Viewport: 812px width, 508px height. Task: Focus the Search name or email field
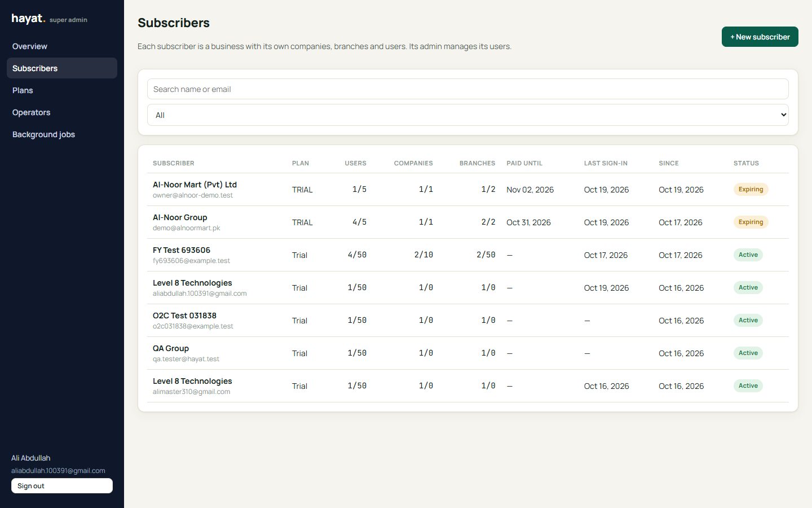pos(467,89)
